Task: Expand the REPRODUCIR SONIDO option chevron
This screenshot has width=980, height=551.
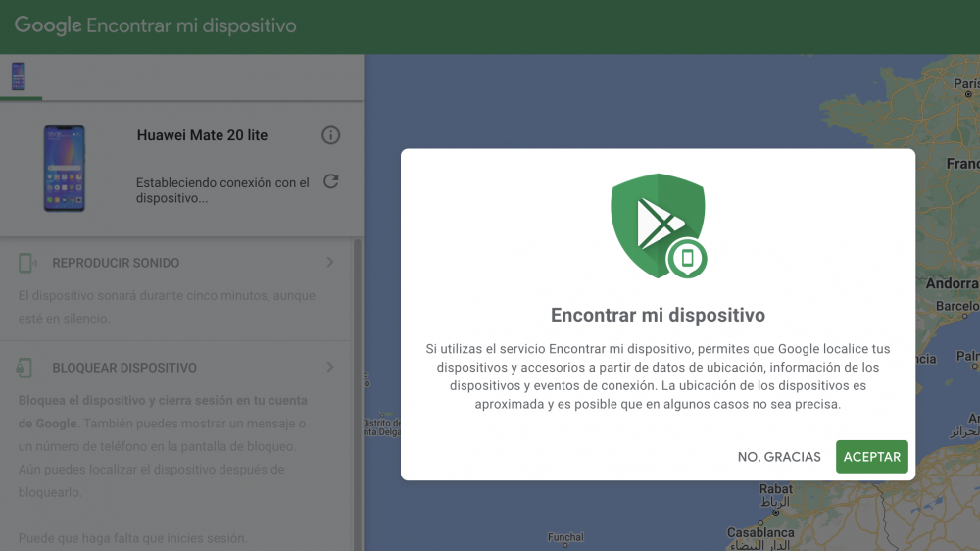Action: [x=330, y=262]
